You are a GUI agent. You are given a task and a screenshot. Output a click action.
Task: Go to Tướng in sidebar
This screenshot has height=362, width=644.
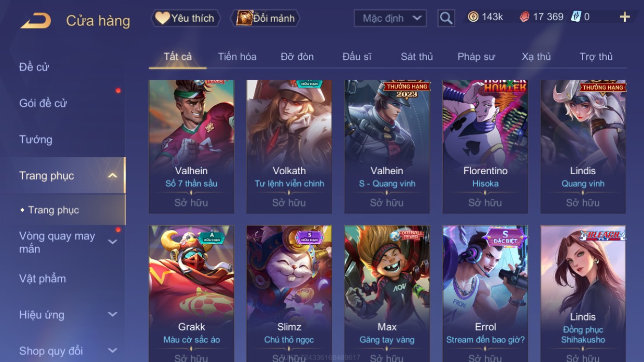(x=36, y=139)
